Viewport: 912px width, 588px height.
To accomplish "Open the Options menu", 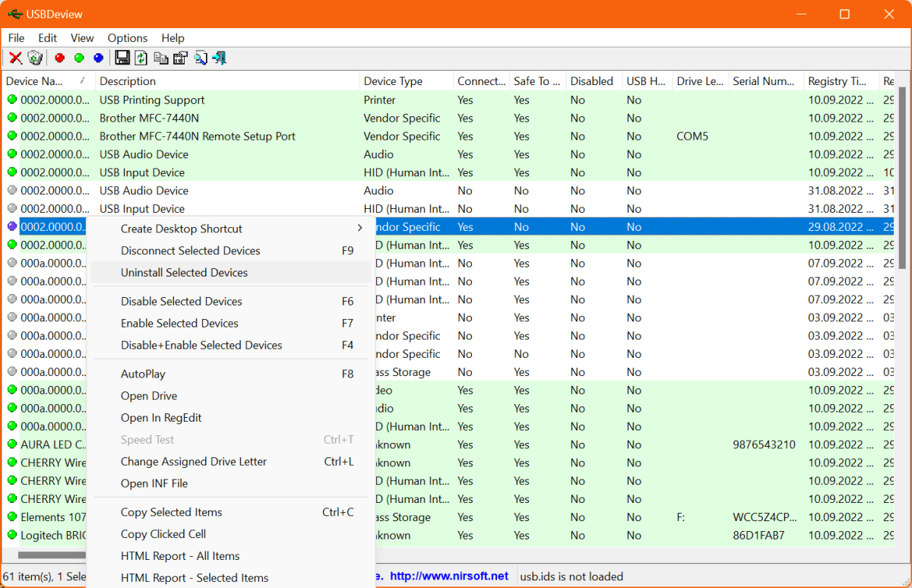I will click(x=128, y=38).
